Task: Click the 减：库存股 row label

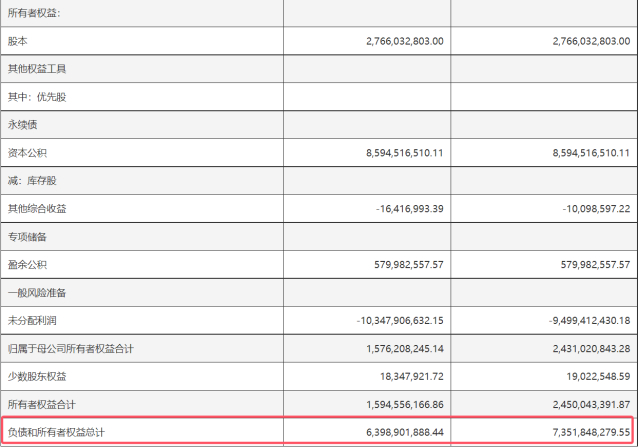Action: click(35, 181)
